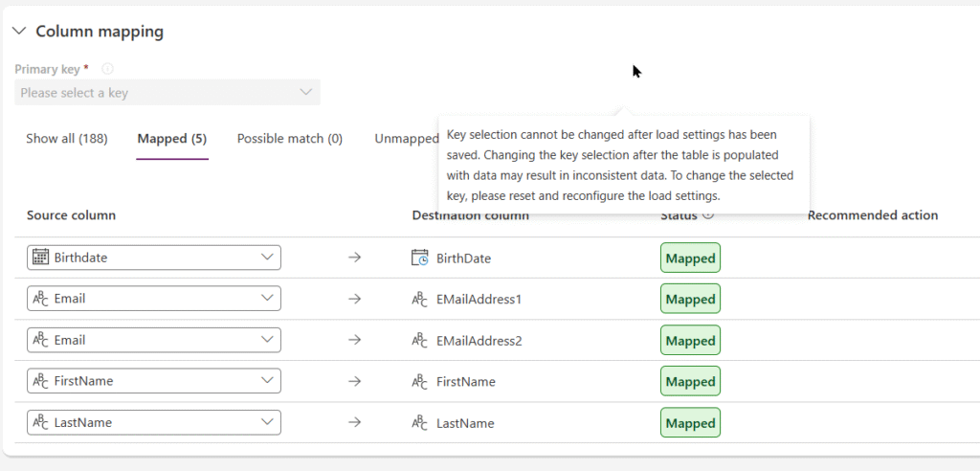Click the arrow icon in the FirstName row

click(x=354, y=381)
